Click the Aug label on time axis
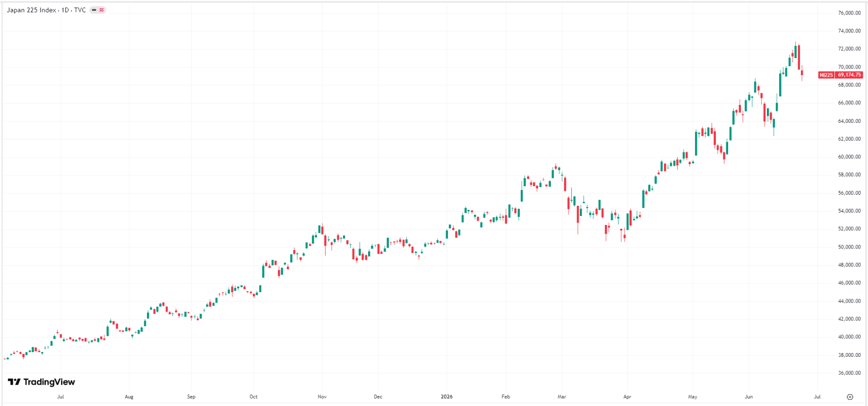This screenshot has width=868, height=406. 129,397
